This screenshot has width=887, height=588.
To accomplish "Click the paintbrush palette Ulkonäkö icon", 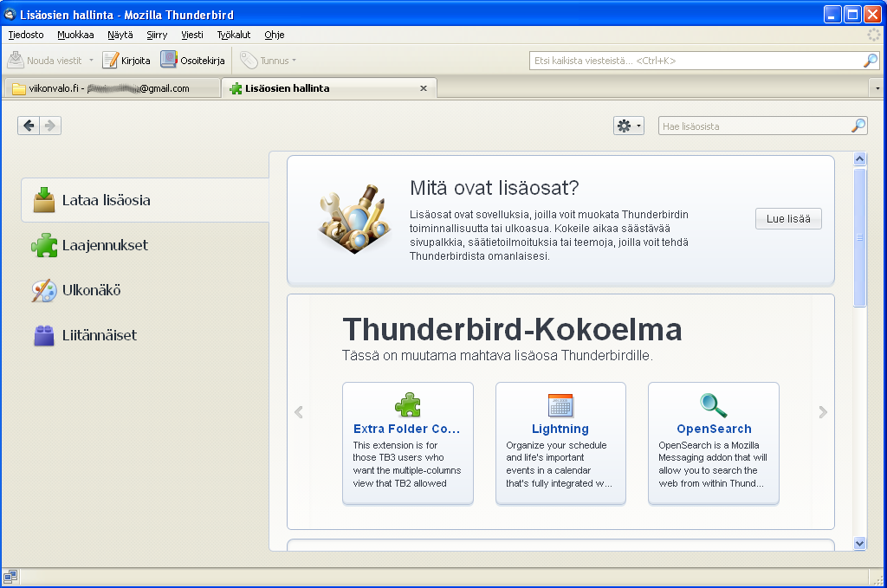I will tap(44, 291).
